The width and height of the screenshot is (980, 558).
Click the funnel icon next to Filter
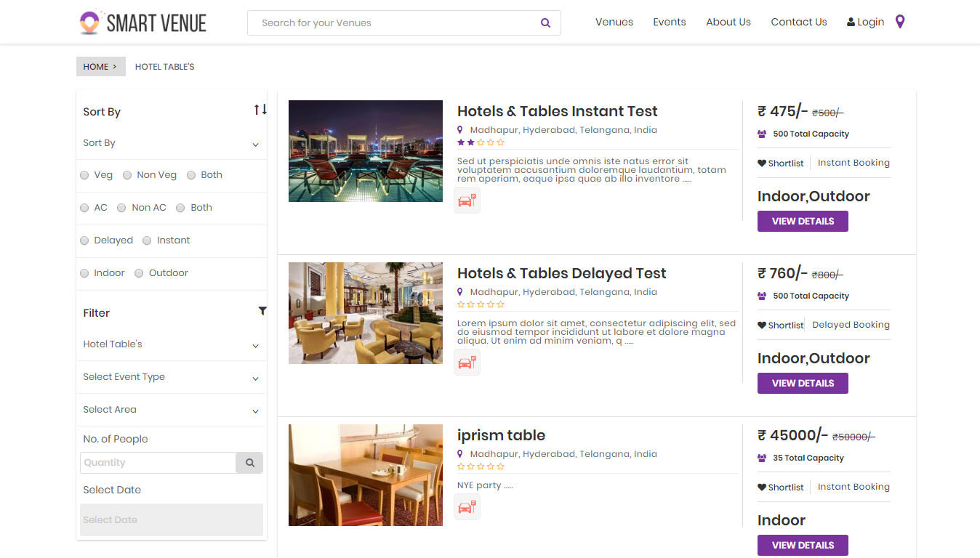click(262, 311)
